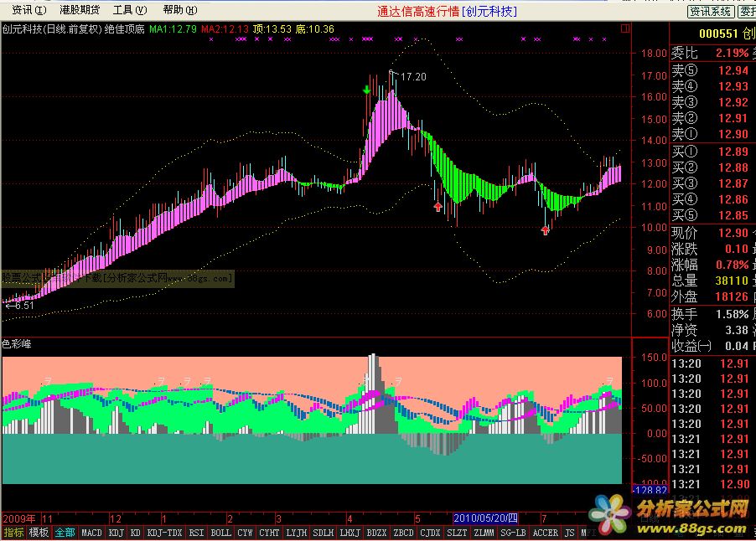Image resolution: width=756 pixels, height=541 pixels.
Task: Switch to the RSI indicator tab
Action: (x=196, y=533)
